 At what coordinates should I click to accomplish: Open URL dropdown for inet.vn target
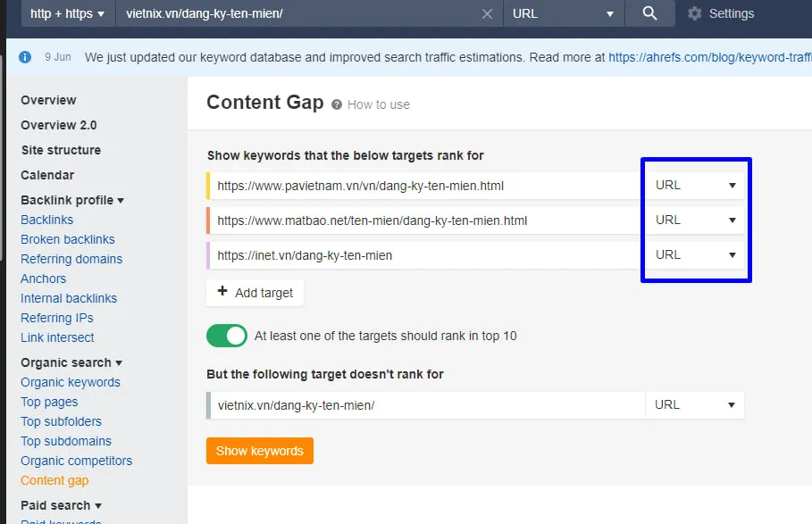(695, 255)
